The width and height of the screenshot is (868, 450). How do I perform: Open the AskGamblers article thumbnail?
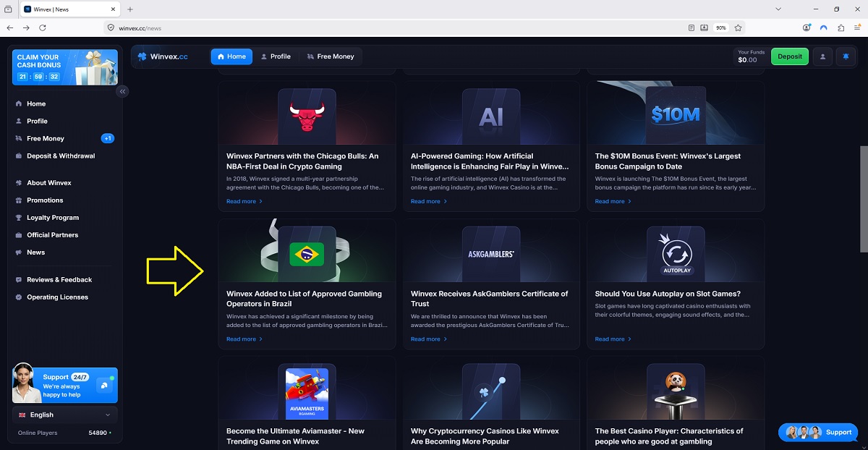(x=491, y=253)
